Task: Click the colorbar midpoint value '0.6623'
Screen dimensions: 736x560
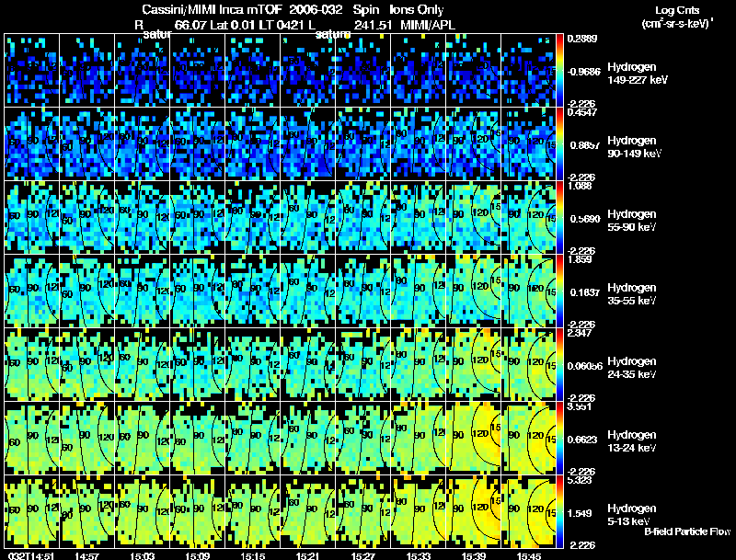Action: pos(582,440)
